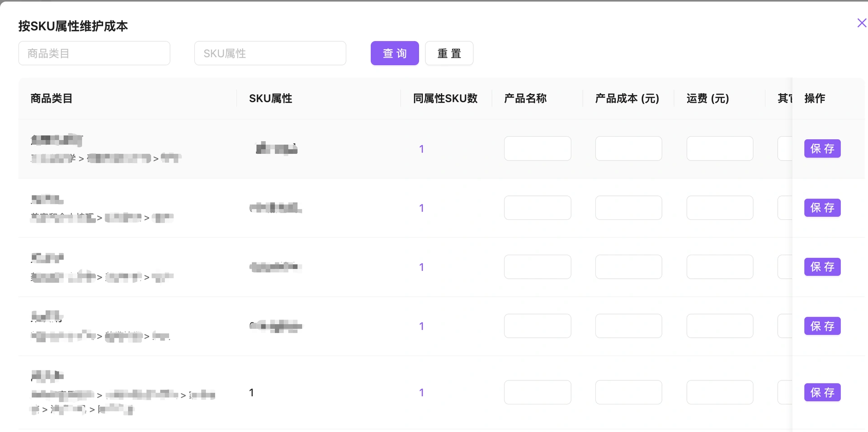Click the 重置 button
The width and height of the screenshot is (868, 432).
click(449, 53)
